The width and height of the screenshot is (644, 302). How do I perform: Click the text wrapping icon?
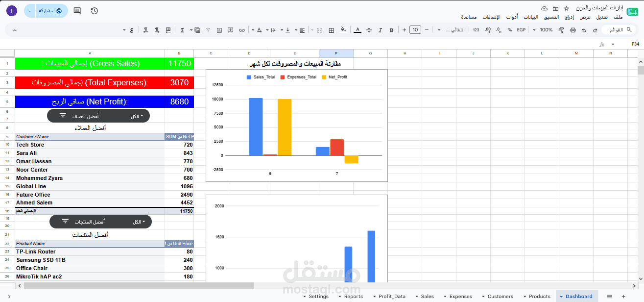click(274, 30)
